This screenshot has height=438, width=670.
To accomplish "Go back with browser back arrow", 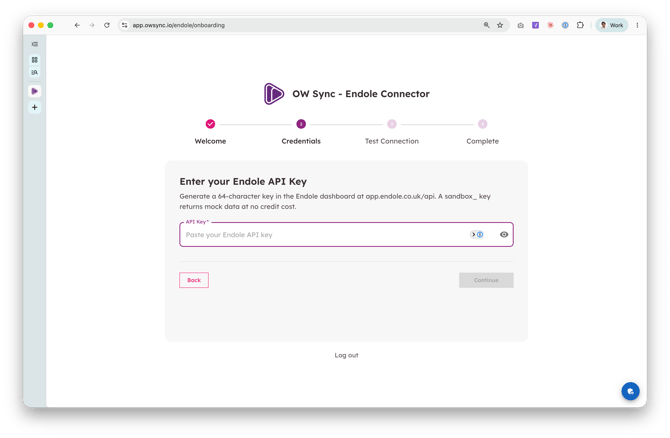I will click(77, 25).
